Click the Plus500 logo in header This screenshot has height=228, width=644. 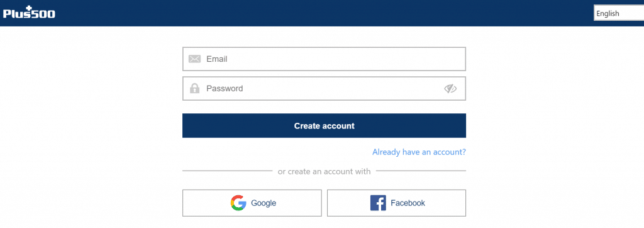29,13
